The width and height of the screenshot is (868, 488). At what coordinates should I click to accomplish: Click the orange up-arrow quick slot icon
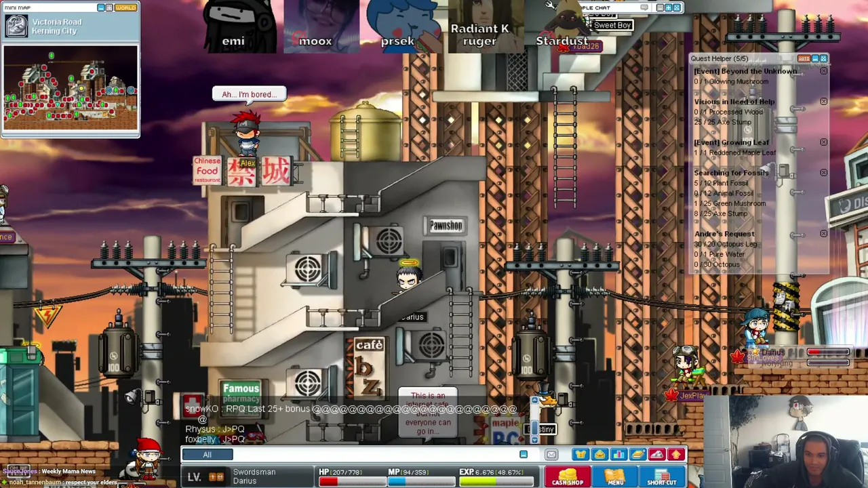tap(675, 454)
